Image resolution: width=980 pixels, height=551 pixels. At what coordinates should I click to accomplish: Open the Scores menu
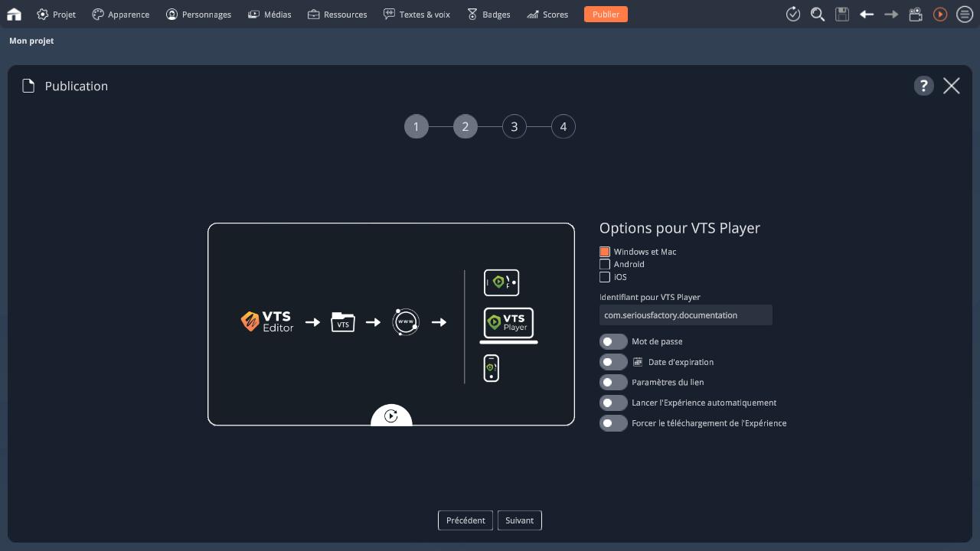(547, 14)
